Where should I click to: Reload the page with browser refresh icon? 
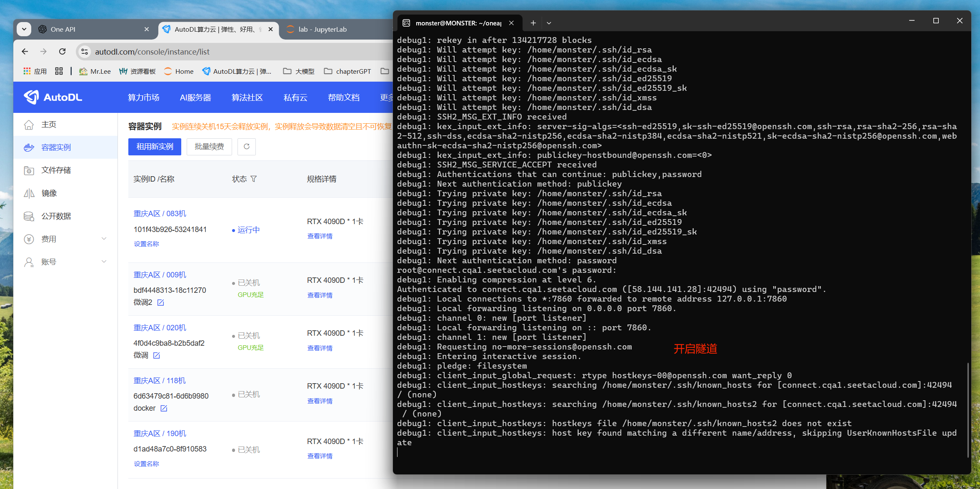[x=62, y=52]
